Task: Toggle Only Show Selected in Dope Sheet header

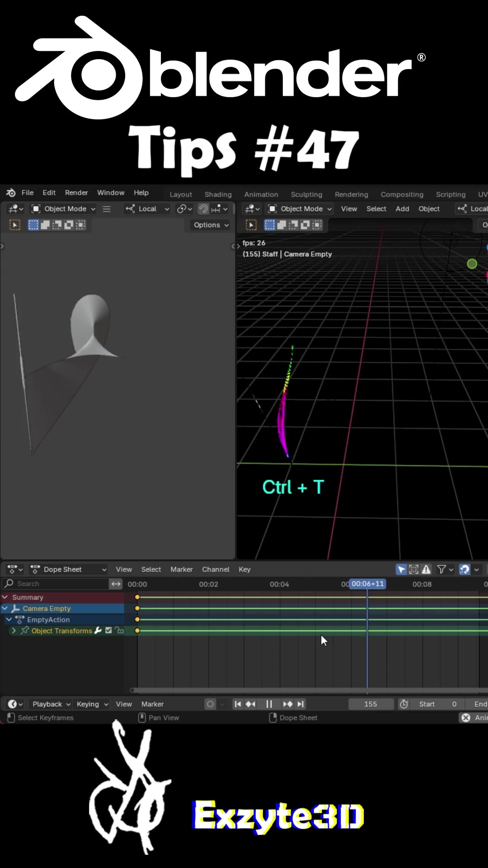Action: [x=401, y=569]
